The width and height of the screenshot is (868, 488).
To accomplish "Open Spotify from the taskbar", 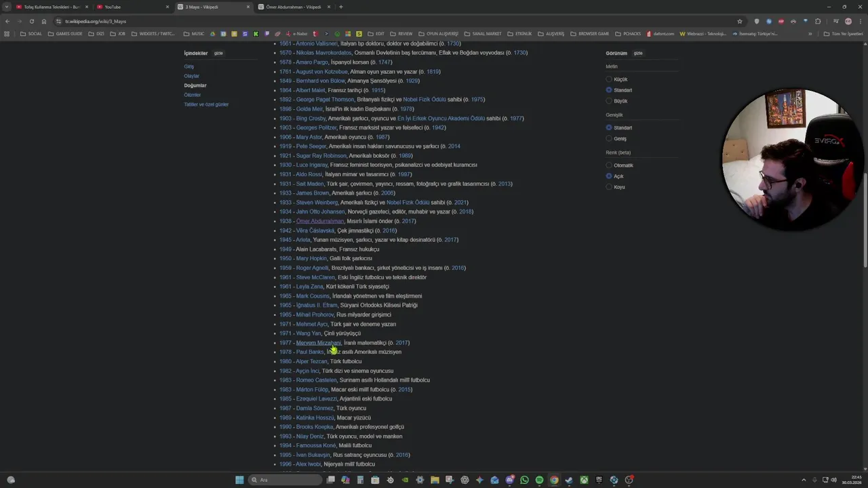I will [539, 480].
